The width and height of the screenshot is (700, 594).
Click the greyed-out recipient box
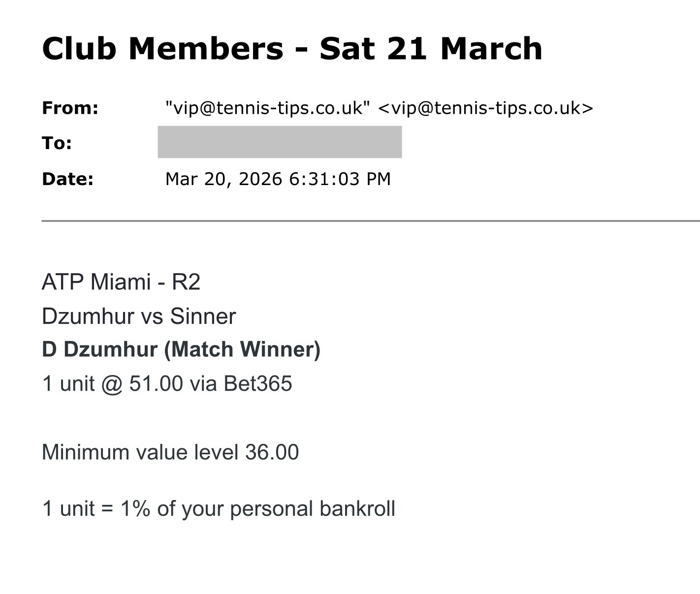[x=279, y=142]
